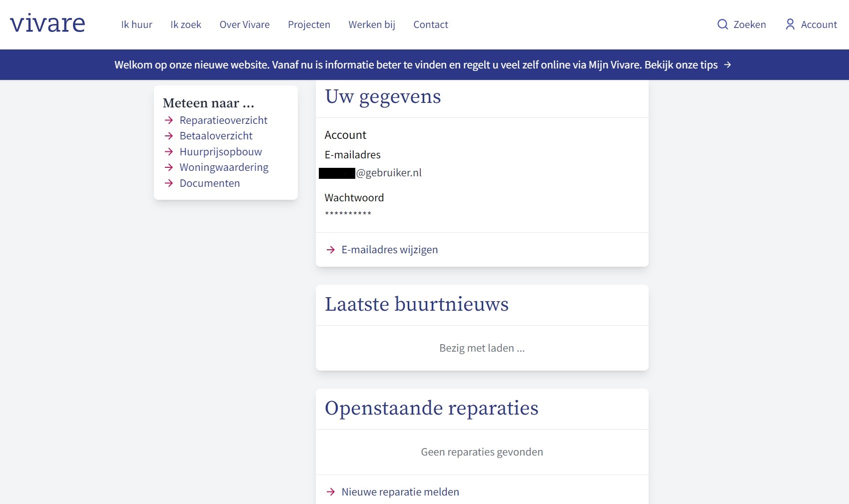Click the Account person icon

790,24
